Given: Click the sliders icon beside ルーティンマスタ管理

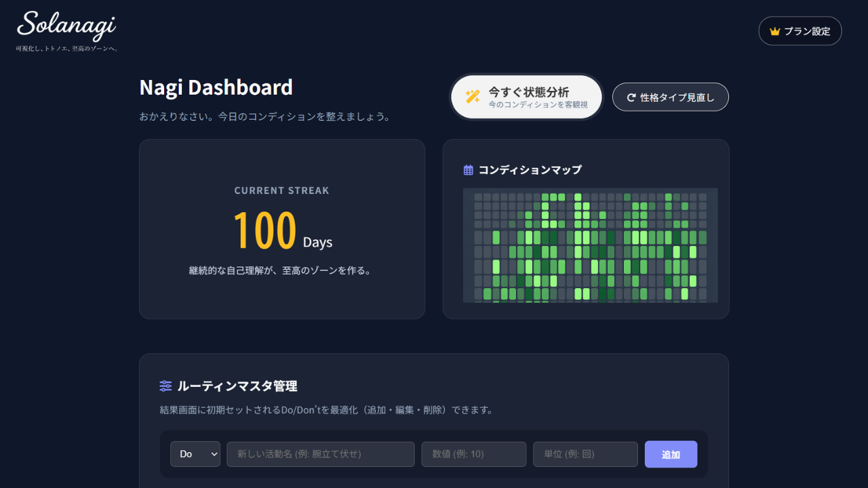Looking at the screenshot, I should point(165,386).
